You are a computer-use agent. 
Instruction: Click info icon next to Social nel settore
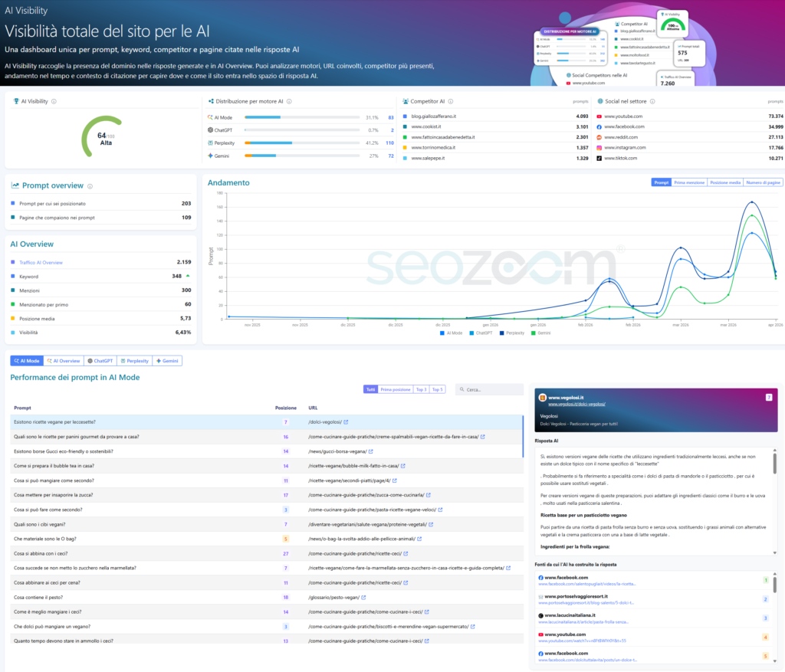pos(652,102)
